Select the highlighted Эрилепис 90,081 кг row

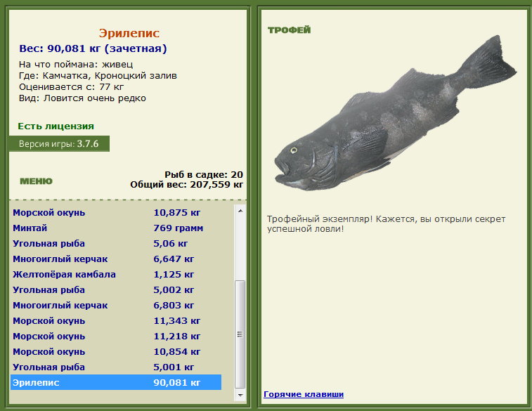(116, 382)
